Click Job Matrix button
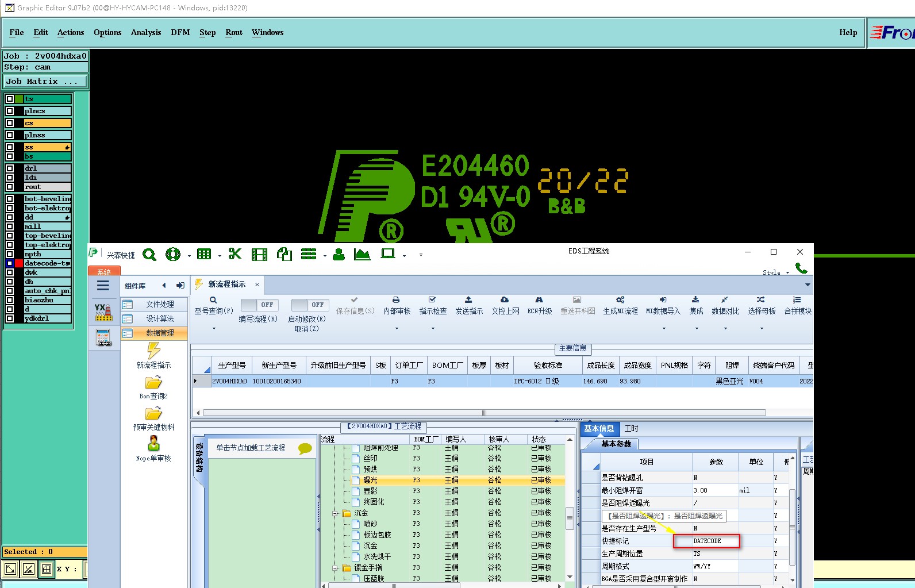The image size is (915, 588). tap(45, 82)
